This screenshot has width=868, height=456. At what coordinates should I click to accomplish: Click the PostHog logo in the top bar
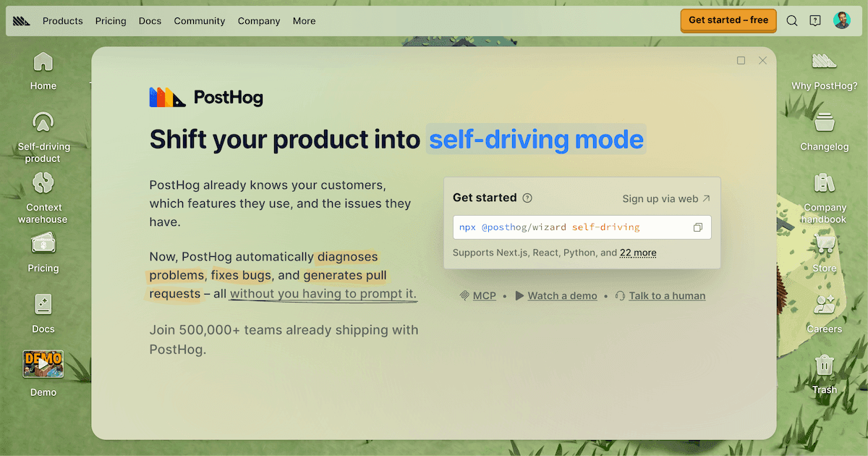coord(22,21)
